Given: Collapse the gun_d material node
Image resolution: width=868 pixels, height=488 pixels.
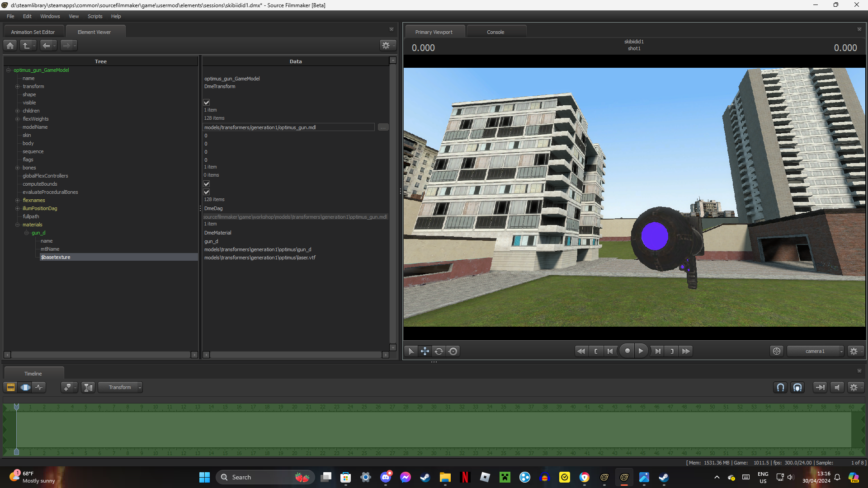Looking at the screenshot, I should 27,233.
